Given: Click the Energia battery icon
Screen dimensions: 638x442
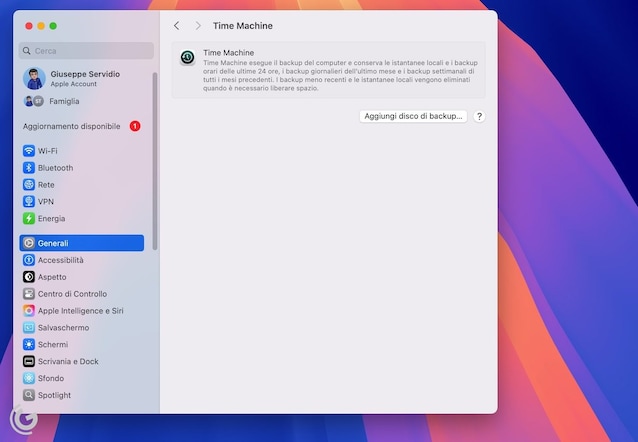Looking at the screenshot, I should 29,218.
